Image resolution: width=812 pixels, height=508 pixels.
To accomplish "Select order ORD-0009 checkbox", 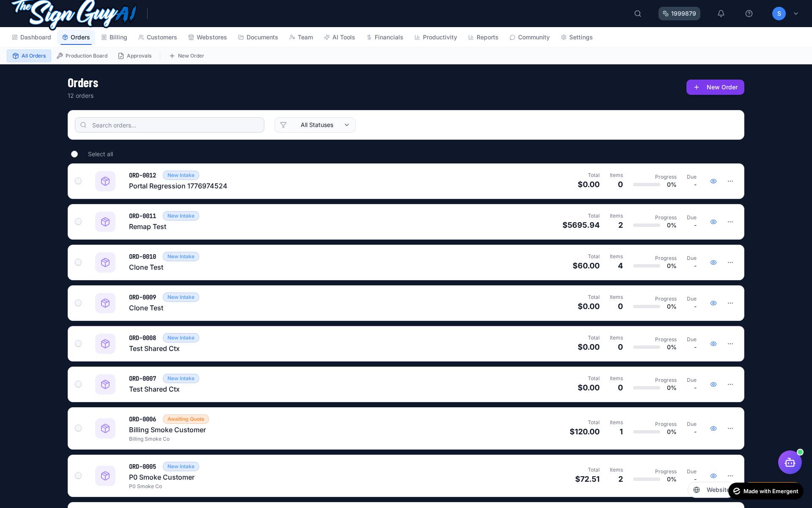I will (x=78, y=303).
